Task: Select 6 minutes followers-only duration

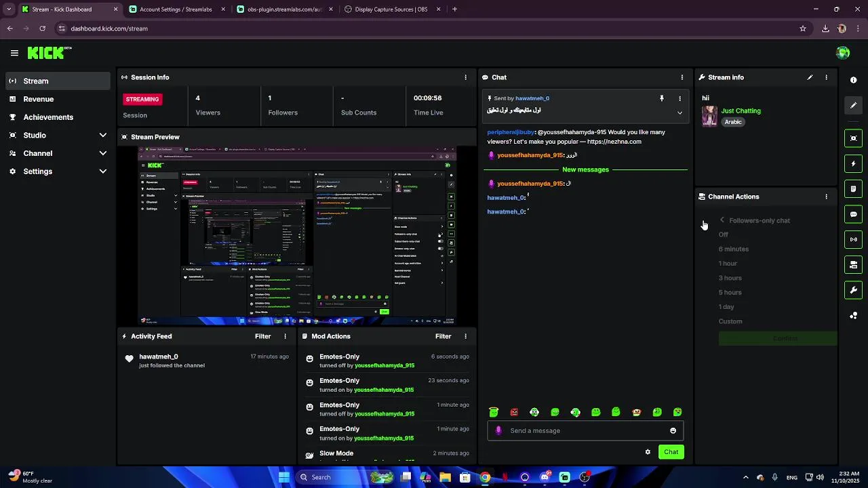Action: pyautogui.click(x=734, y=249)
